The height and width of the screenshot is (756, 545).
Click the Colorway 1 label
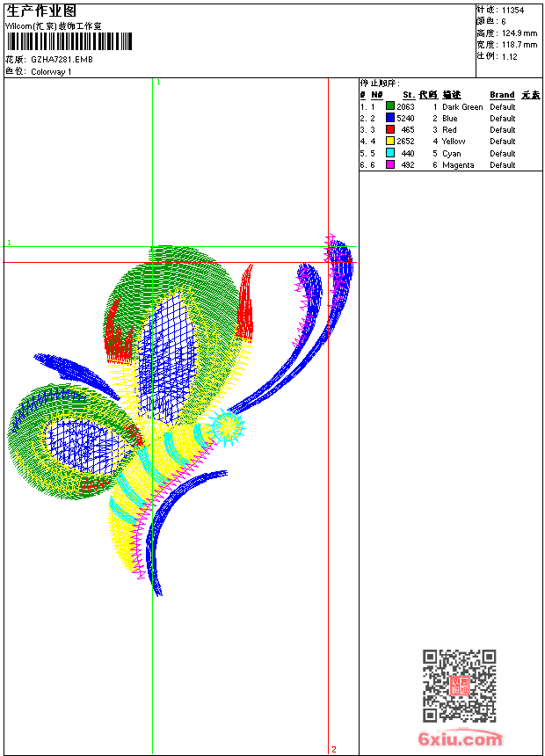pos(51,72)
